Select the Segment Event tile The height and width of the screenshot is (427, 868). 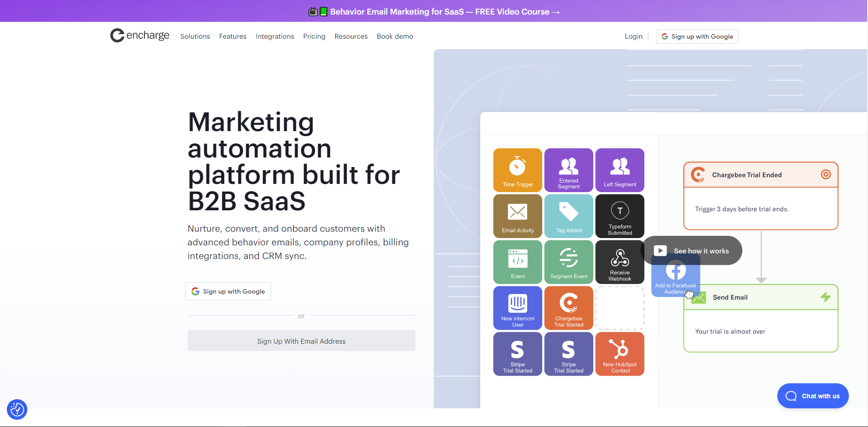coord(569,262)
